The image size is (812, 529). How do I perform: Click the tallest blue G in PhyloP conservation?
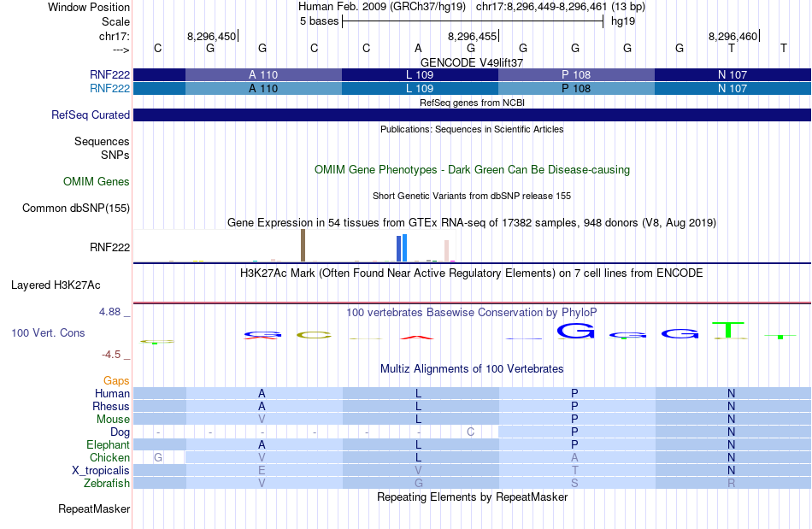pos(575,331)
